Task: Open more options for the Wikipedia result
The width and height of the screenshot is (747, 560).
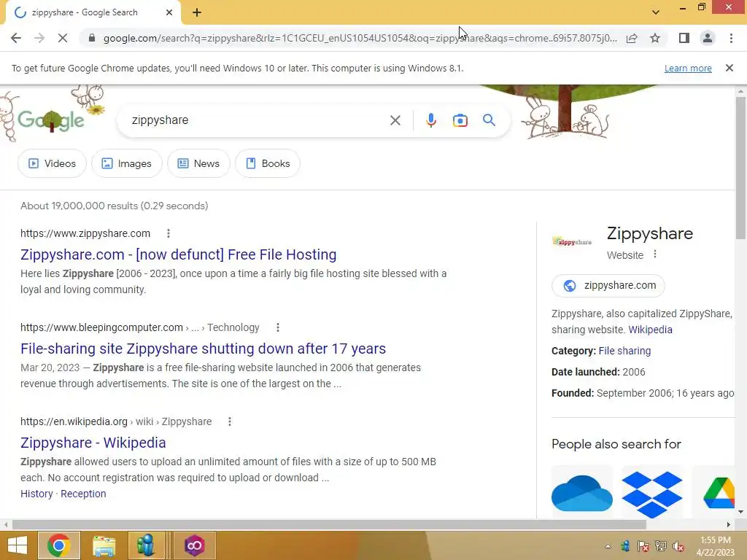Action: pos(230,421)
